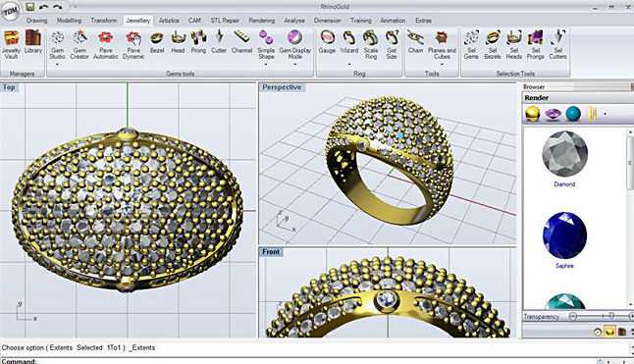The width and height of the screenshot is (634, 364).
Task: Expand the Planes and Cubes dropdown arrow
Action: [442, 65]
